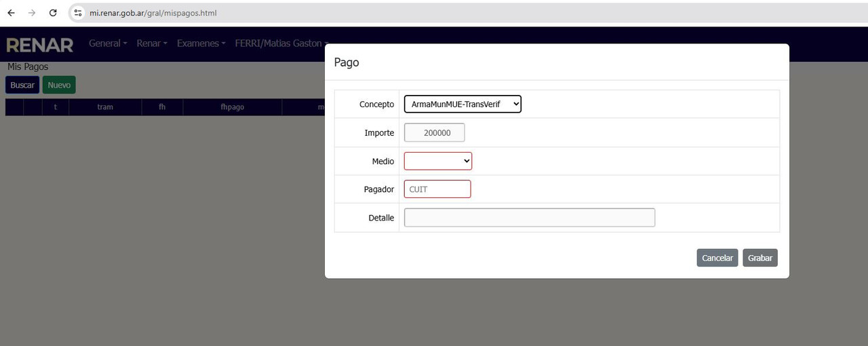868x346 pixels.
Task: Click the browser back arrow
Action: click(11, 13)
